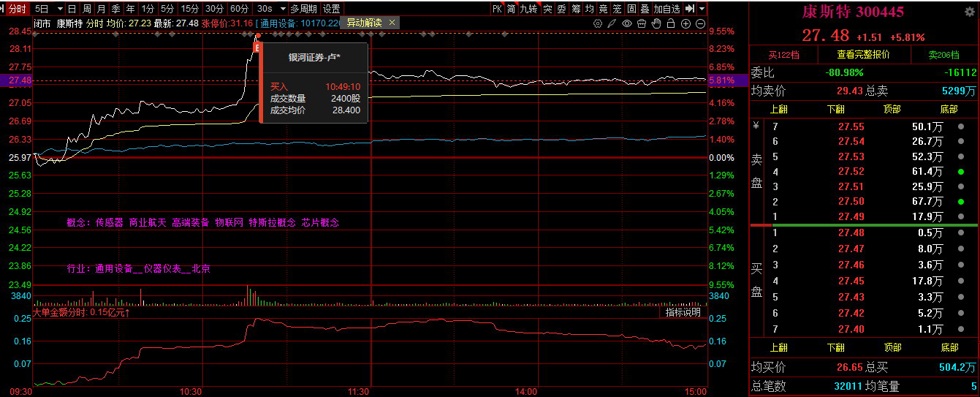Select the hand pan tool
The image size is (980, 397).
click(656, 23)
